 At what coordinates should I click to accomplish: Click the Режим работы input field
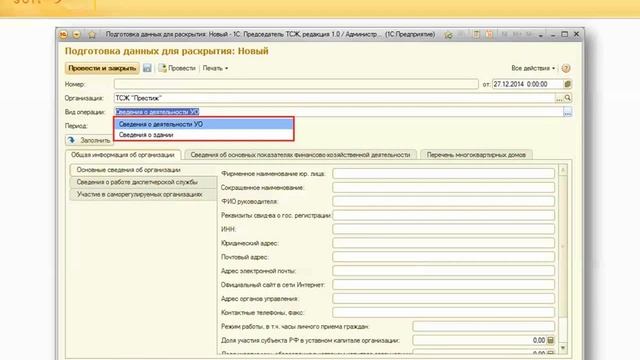pos(484,327)
